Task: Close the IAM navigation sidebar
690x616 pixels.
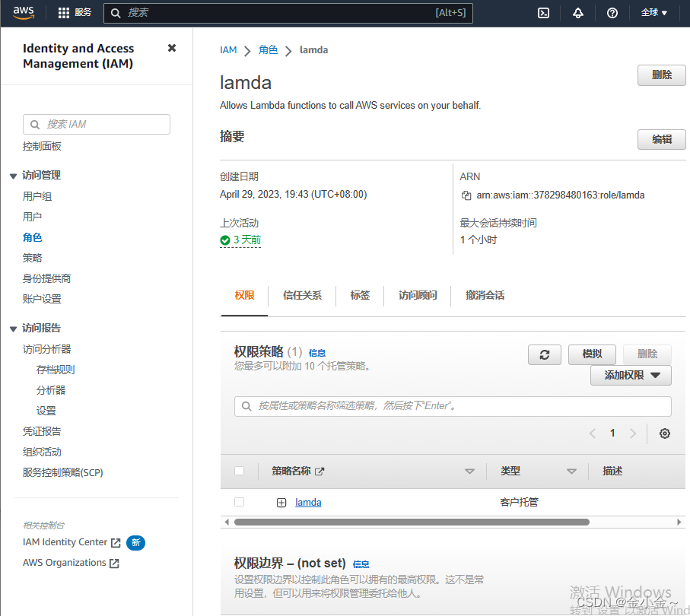Action: (x=172, y=48)
